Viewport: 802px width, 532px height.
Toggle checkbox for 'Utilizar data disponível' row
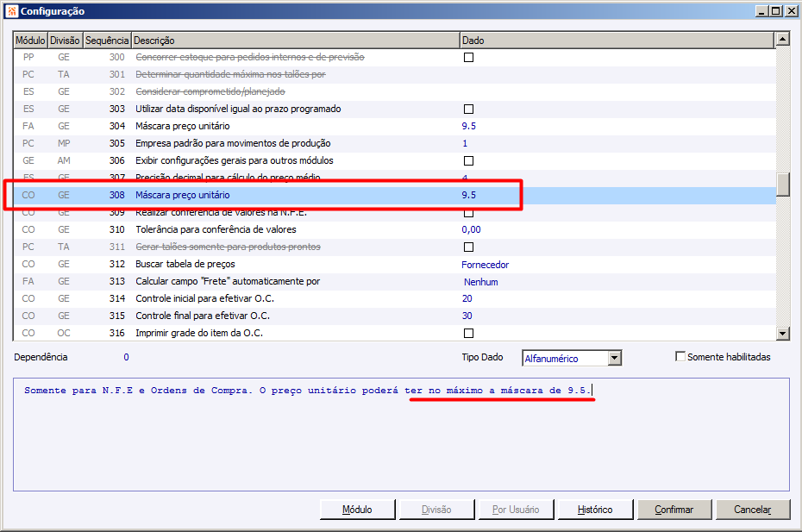(468, 109)
